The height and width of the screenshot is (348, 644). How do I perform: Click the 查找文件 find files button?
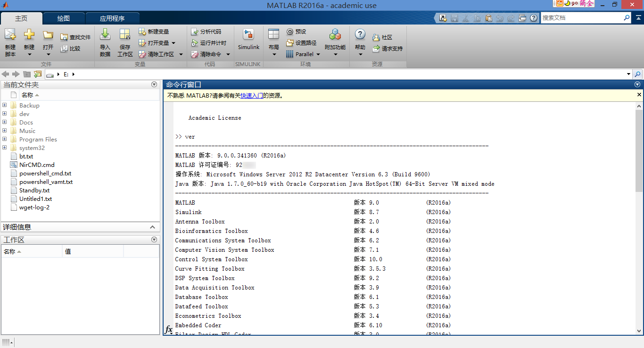point(75,37)
